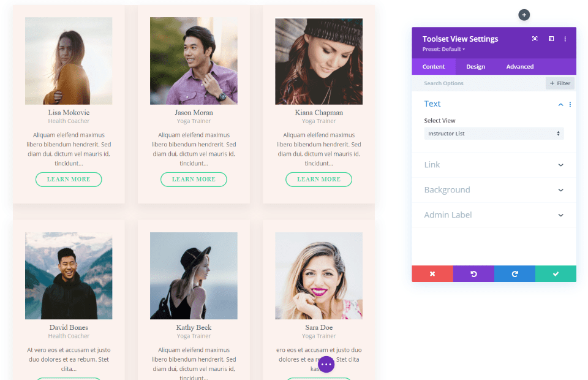Expand the Background section

point(493,189)
